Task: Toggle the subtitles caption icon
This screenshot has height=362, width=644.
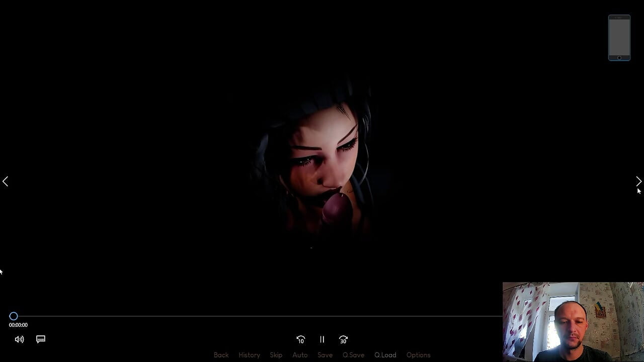Action: pyautogui.click(x=41, y=339)
